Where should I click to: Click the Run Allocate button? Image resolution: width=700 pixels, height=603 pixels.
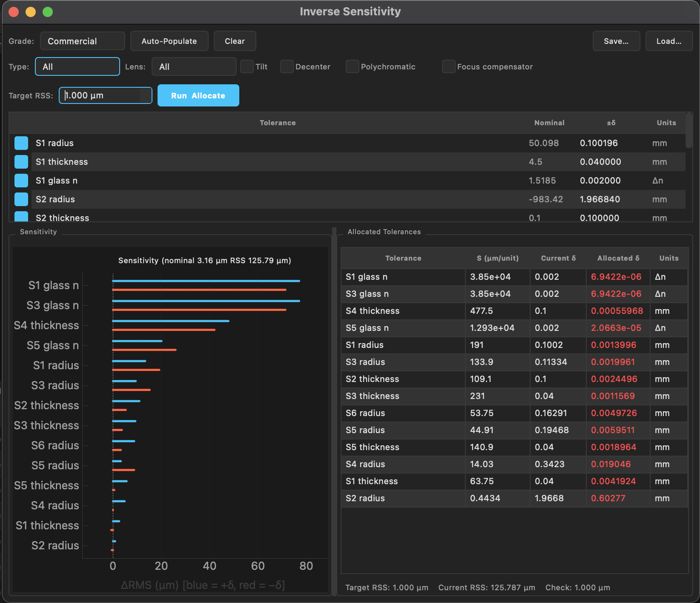click(198, 96)
